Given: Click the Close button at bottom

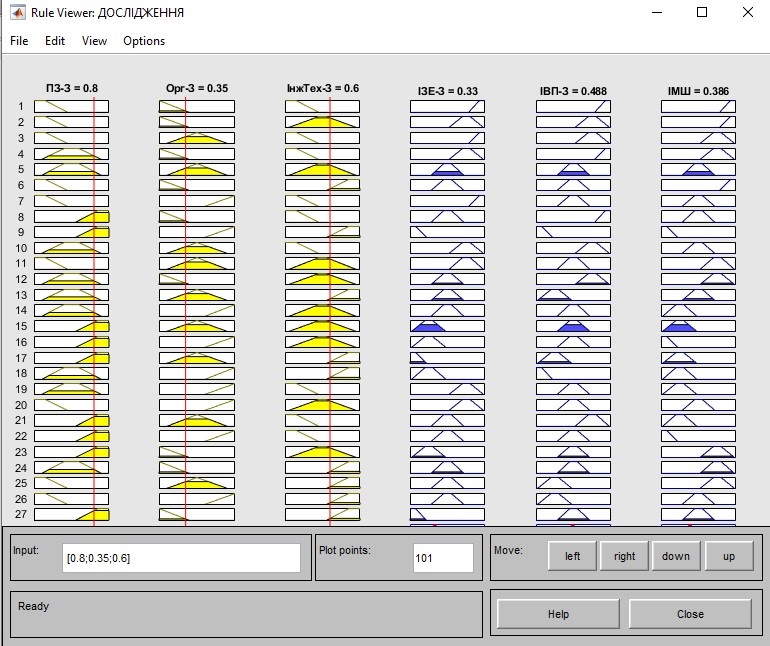Looking at the screenshot, I should pyautogui.click(x=690, y=614).
